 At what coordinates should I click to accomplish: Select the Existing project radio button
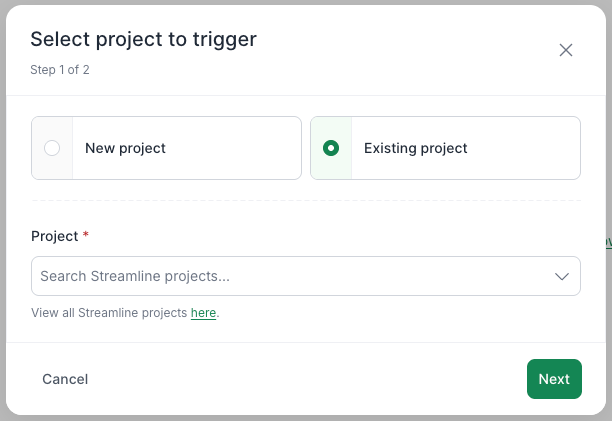coord(331,148)
